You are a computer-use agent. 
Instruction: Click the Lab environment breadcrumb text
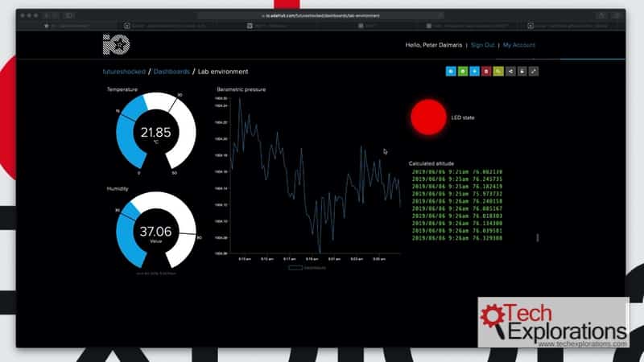(x=223, y=72)
